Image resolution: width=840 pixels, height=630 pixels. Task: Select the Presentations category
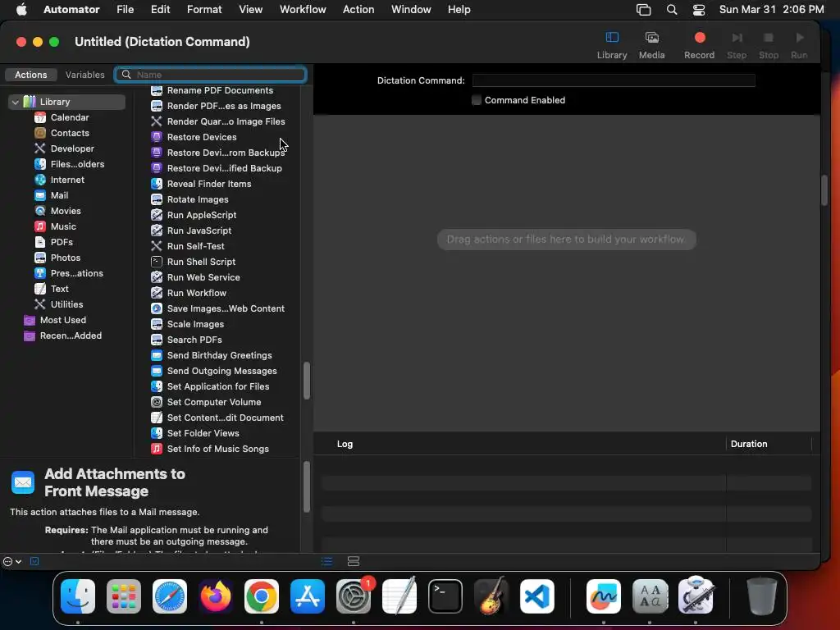tap(76, 272)
